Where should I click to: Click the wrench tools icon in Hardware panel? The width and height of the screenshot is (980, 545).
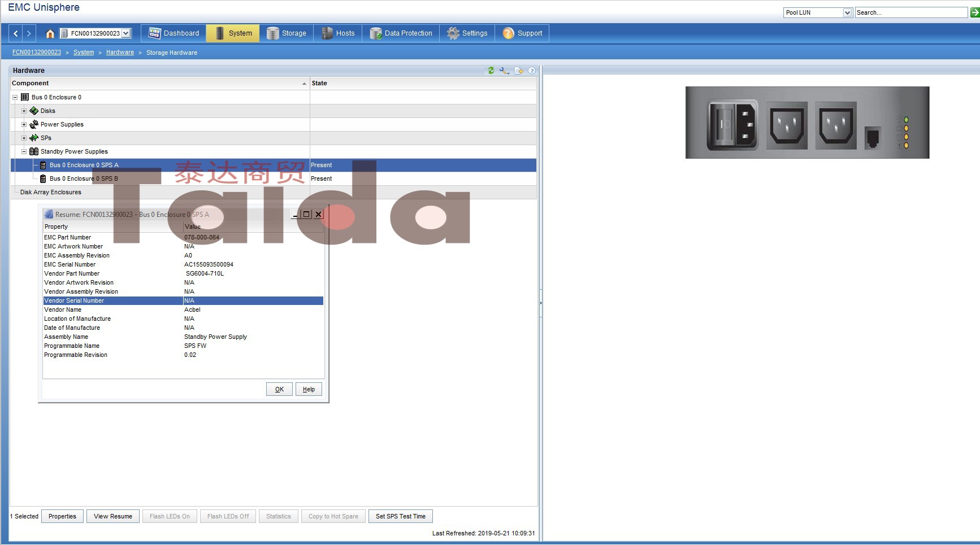pyautogui.click(x=504, y=71)
